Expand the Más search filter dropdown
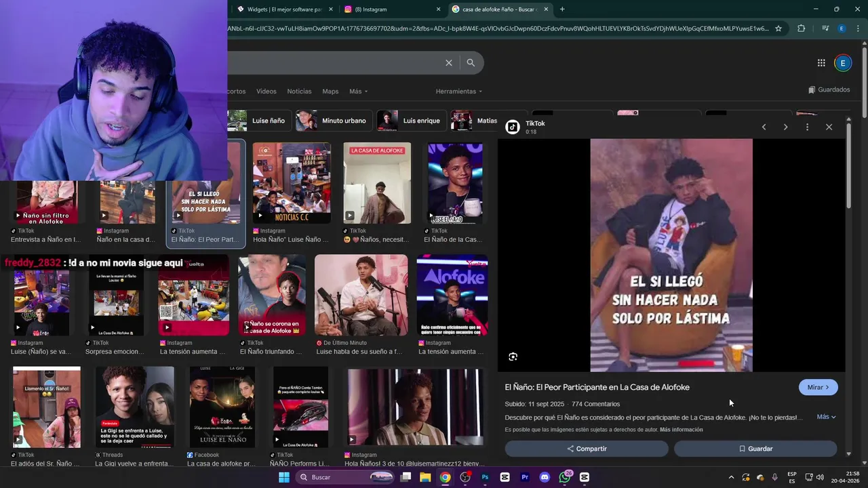 tap(358, 91)
